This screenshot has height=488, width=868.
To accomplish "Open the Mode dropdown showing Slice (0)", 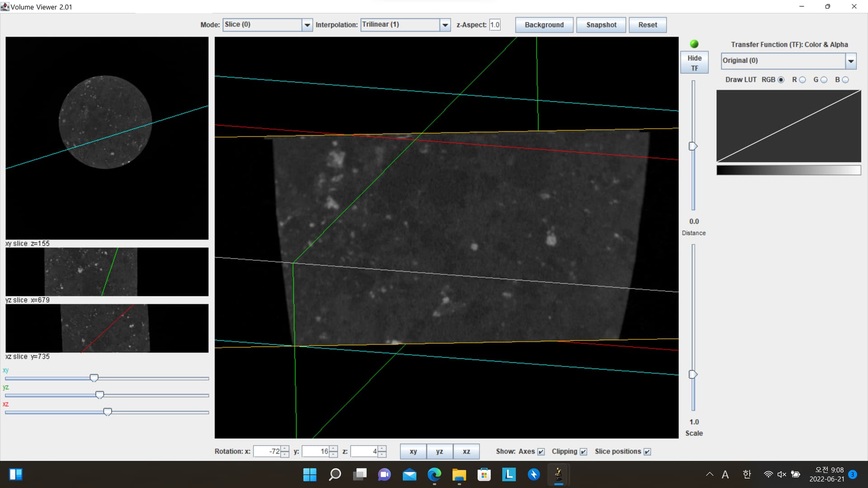I will click(307, 25).
